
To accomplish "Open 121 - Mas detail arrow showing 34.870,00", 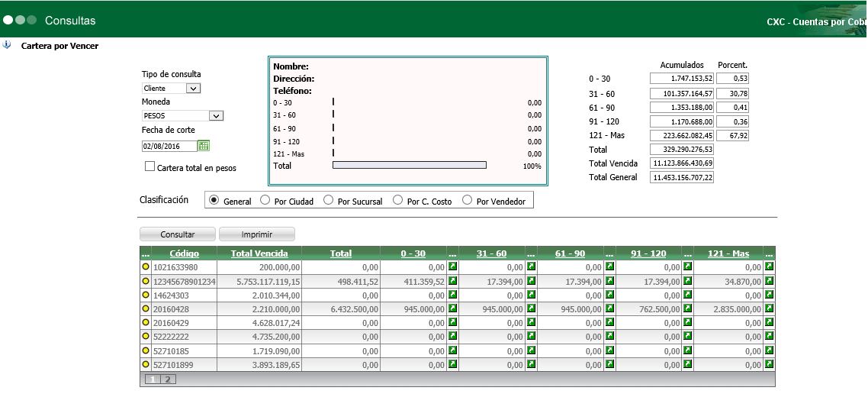I will [769, 282].
